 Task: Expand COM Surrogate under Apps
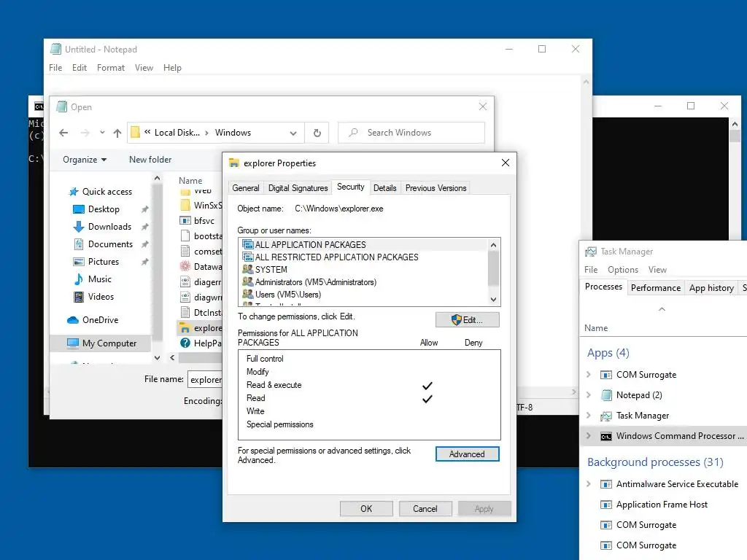point(589,375)
